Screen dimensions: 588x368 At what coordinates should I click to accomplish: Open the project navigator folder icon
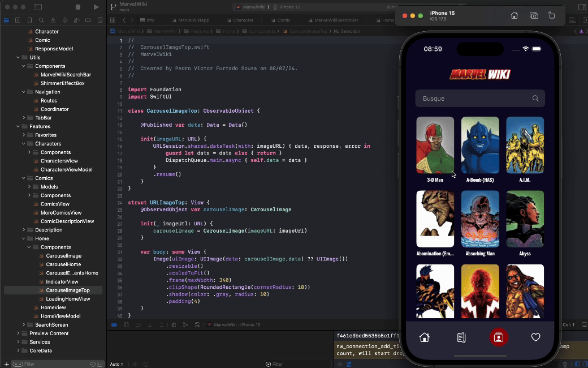click(x=6, y=20)
